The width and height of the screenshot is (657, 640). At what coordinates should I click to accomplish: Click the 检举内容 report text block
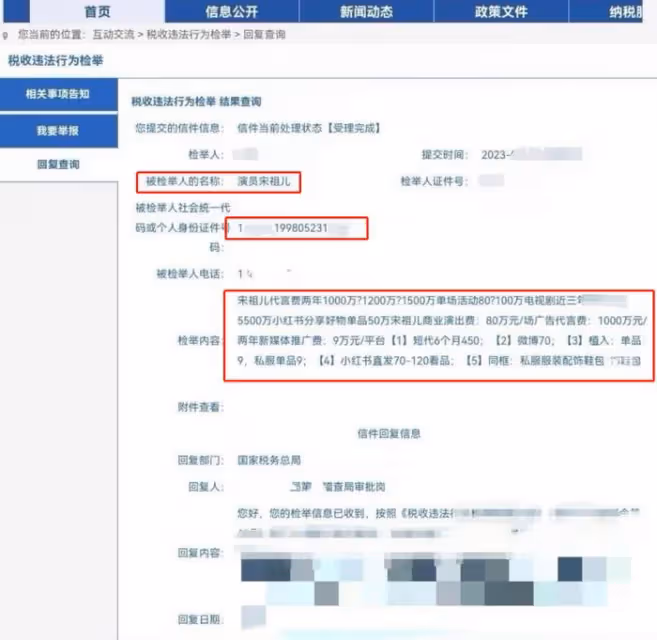point(439,331)
